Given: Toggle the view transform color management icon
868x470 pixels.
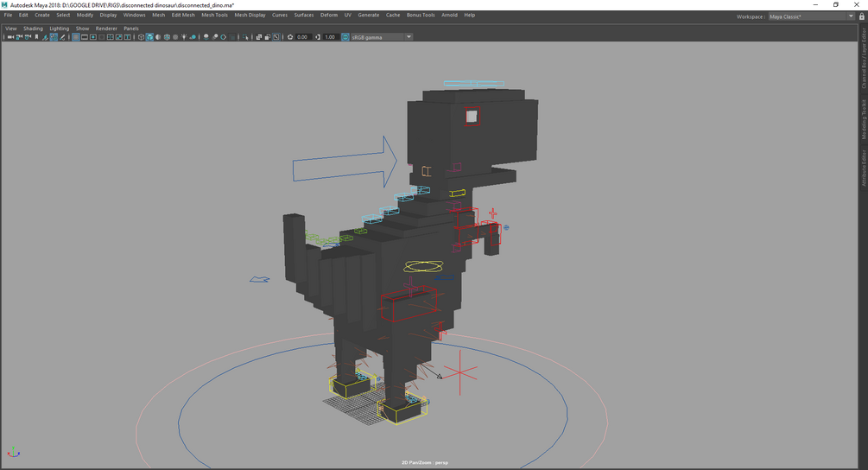Looking at the screenshot, I should tap(345, 37).
